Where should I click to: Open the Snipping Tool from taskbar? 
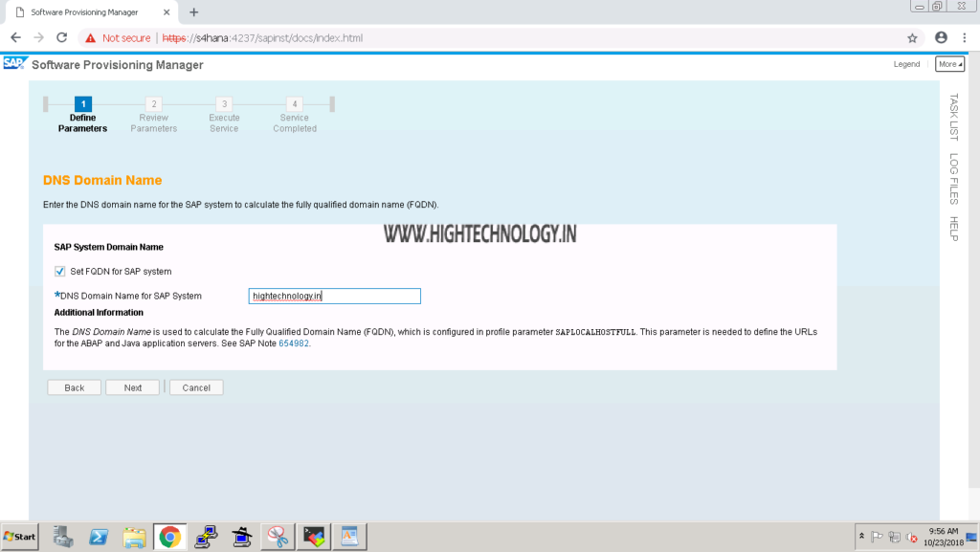[x=278, y=537]
